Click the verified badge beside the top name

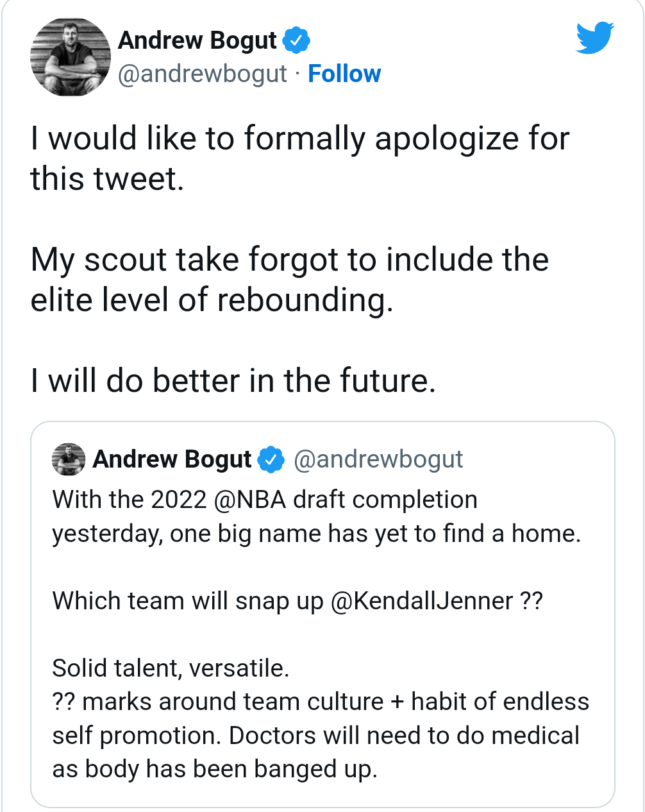pos(297,40)
